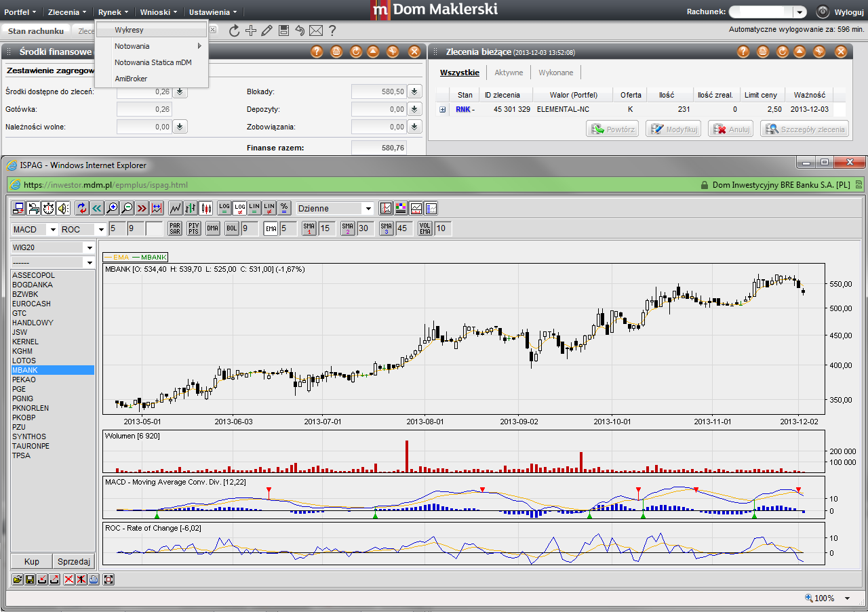Click the delete all lines red X icon
The height and width of the screenshot is (612, 868).
(x=68, y=579)
